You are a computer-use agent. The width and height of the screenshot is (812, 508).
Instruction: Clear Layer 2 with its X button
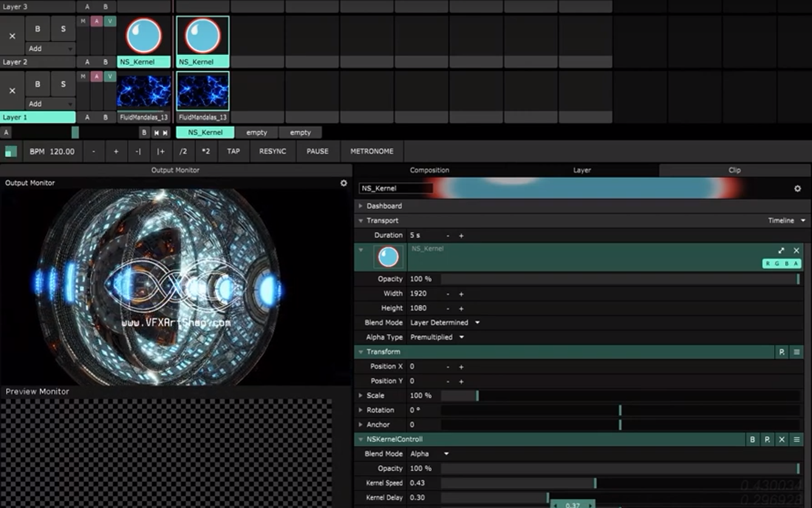coord(12,36)
